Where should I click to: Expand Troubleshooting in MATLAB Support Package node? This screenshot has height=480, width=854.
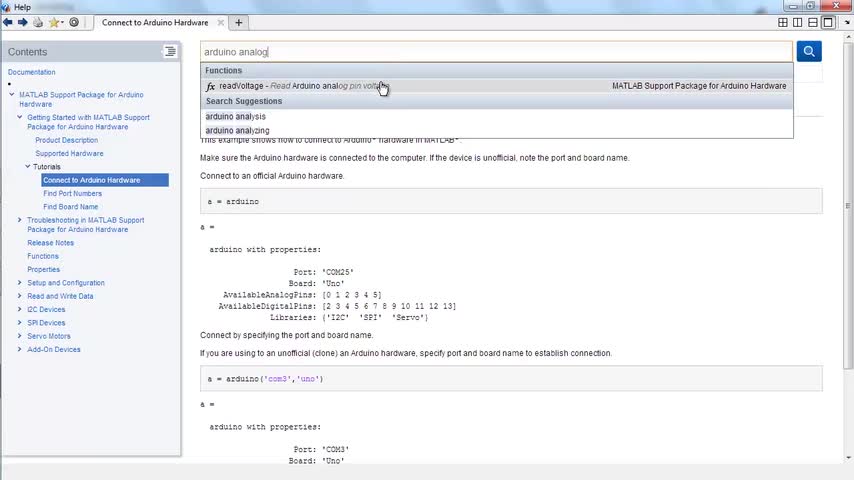pos(20,220)
